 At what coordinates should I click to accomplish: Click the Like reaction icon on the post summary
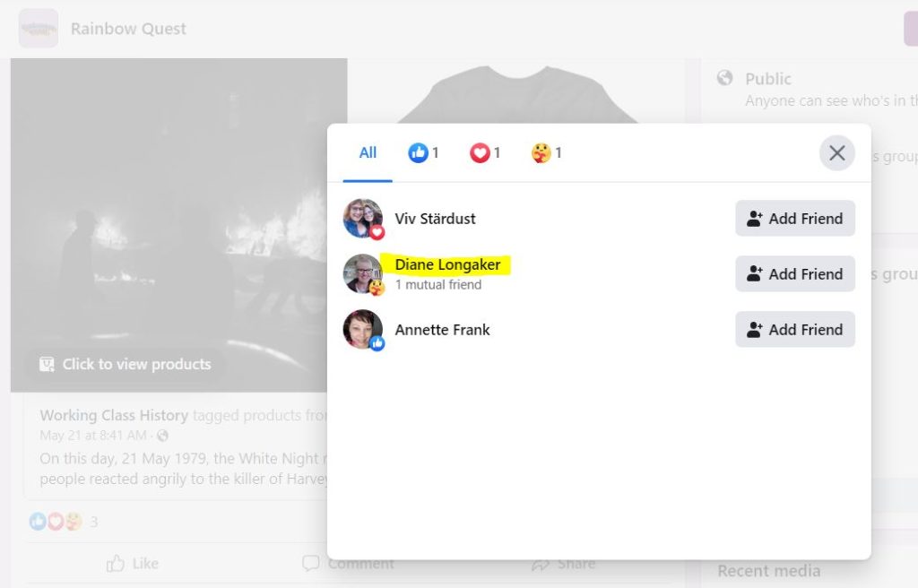[x=38, y=522]
